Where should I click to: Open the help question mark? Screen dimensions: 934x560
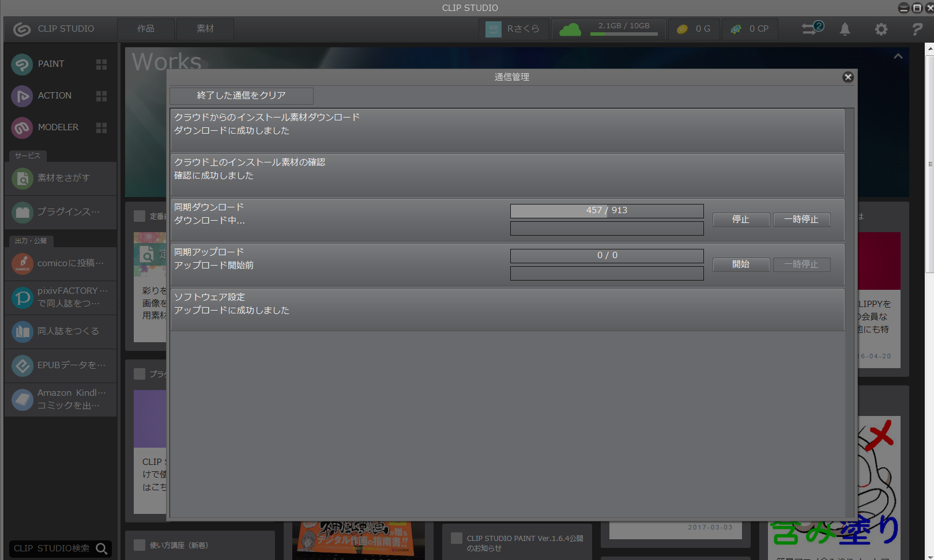[917, 29]
